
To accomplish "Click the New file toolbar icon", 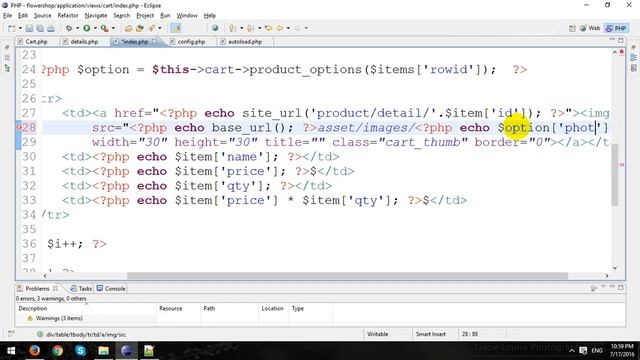I will click(x=11, y=28).
